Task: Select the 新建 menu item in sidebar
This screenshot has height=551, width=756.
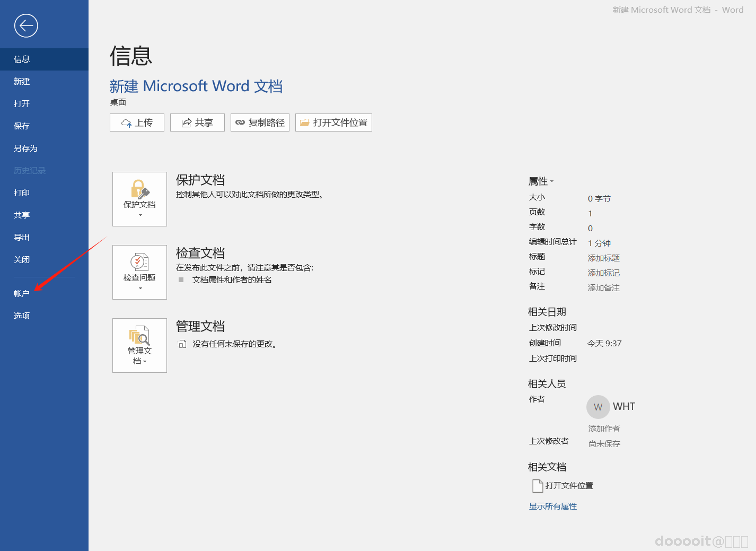Action: point(44,81)
